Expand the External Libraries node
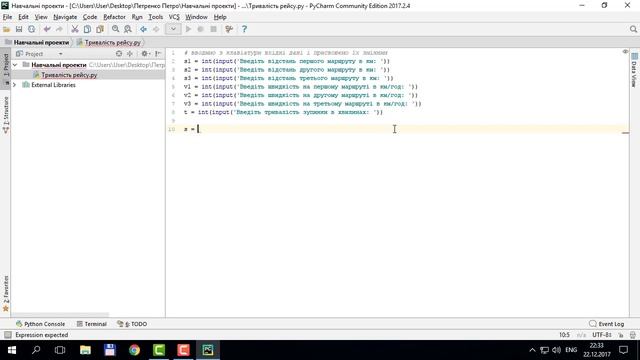This screenshot has width=640, height=360. point(15,85)
